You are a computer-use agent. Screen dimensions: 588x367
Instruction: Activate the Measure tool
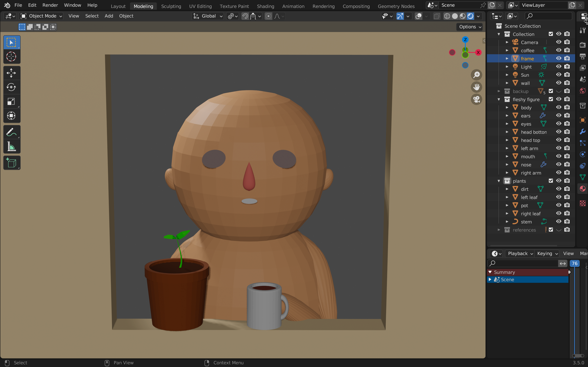pos(11,147)
